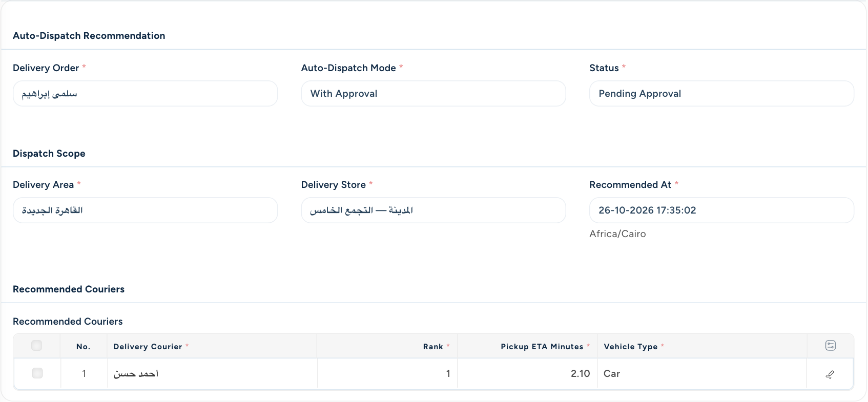Click the Dispatch Scope section heading
Image resolution: width=868 pixels, height=402 pixels.
pyautogui.click(x=49, y=154)
